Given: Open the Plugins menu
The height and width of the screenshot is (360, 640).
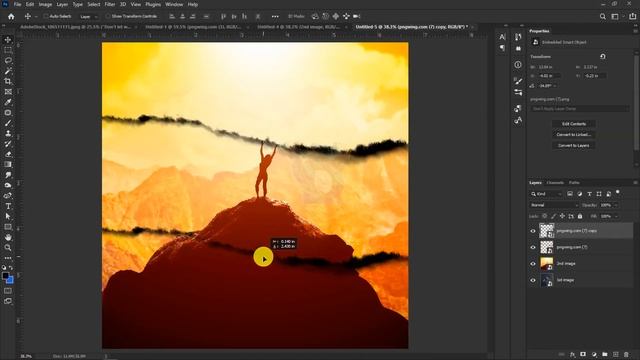Looking at the screenshot, I should (153, 4).
